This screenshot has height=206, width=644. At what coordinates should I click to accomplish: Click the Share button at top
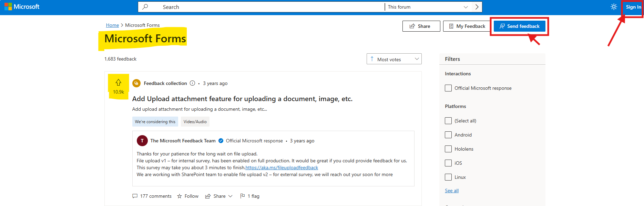point(421,26)
